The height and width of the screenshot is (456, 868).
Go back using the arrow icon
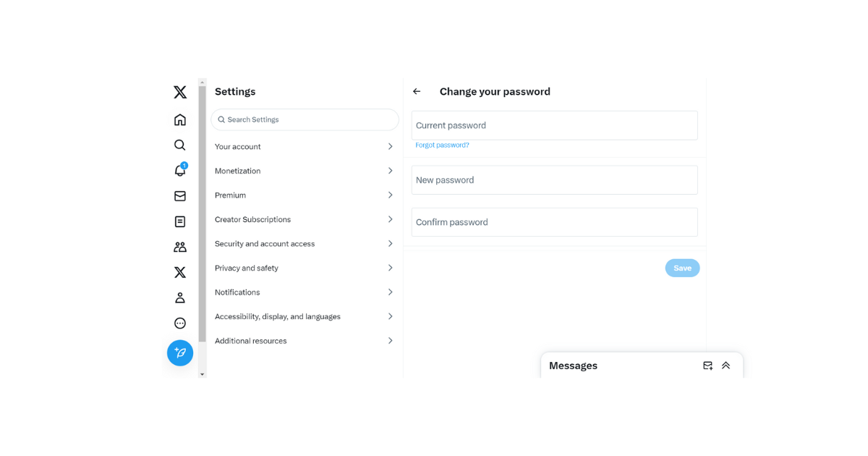(x=417, y=92)
